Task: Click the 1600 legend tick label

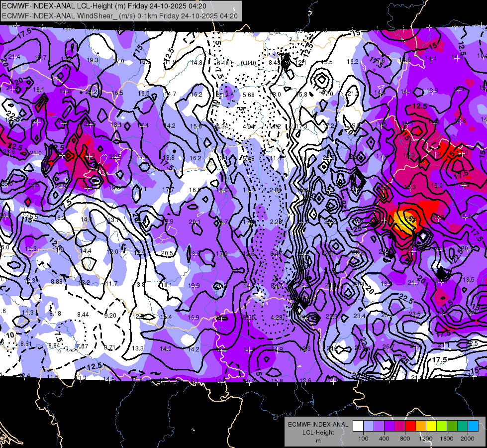Action: coord(447,439)
